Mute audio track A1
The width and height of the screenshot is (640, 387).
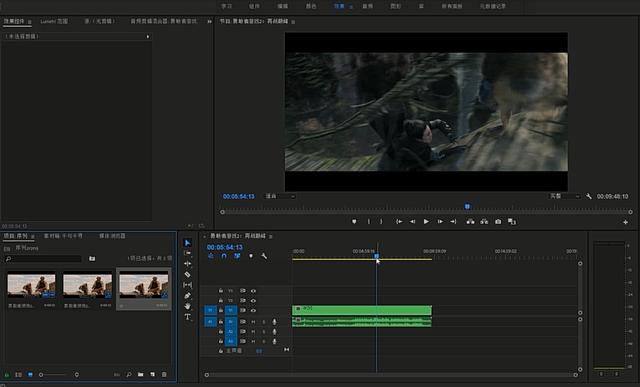point(253,322)
